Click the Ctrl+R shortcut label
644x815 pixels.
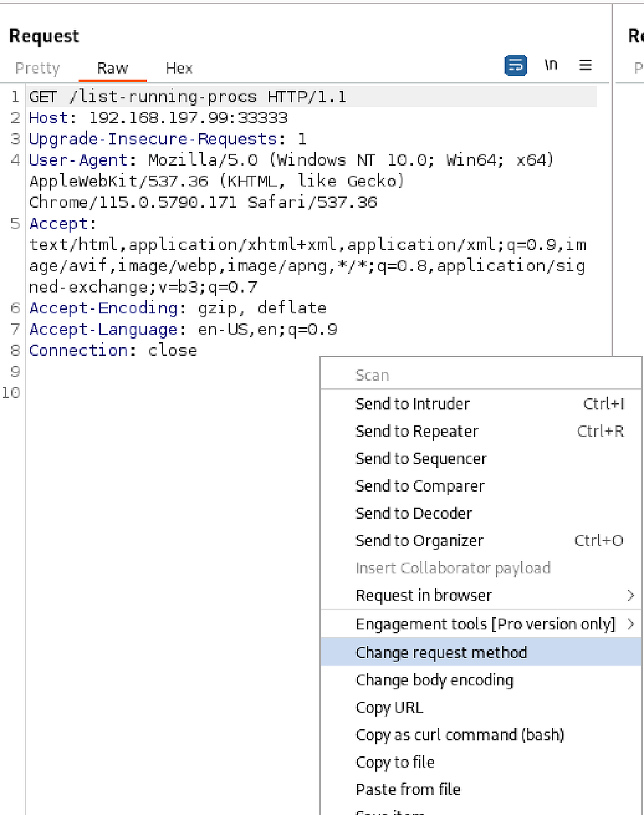[x=601, y=431]
